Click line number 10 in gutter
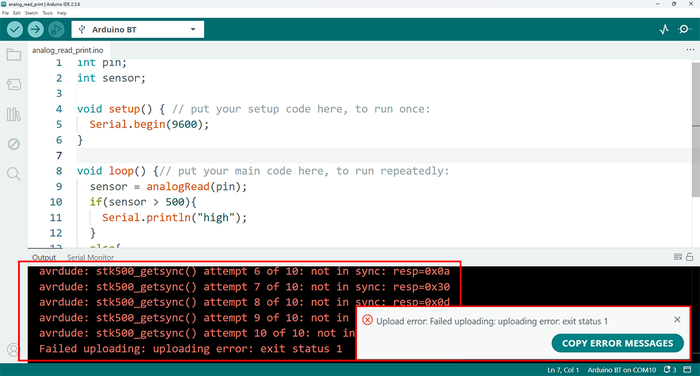Viewport: 700px width, 376px height. click(56, 202)
